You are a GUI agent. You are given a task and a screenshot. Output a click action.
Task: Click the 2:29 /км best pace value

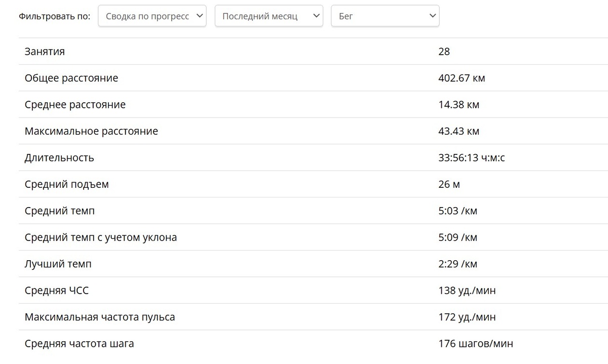pos(458,264)
